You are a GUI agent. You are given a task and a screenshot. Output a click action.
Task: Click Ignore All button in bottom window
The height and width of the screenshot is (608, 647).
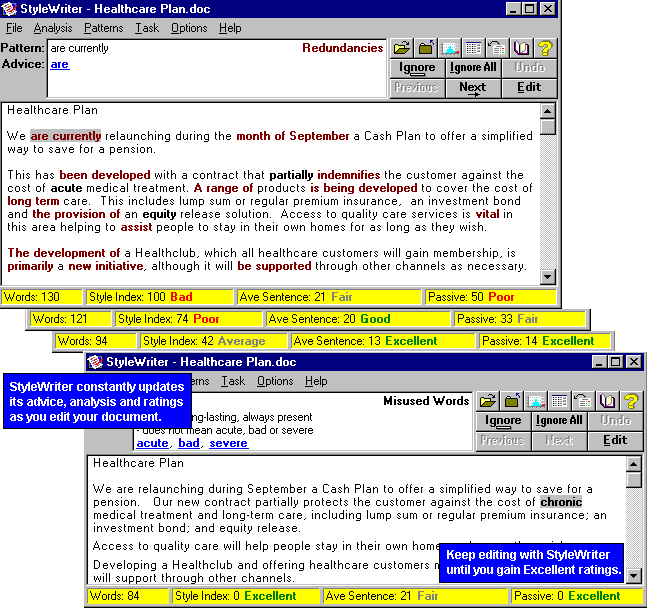tap(559, 421)
